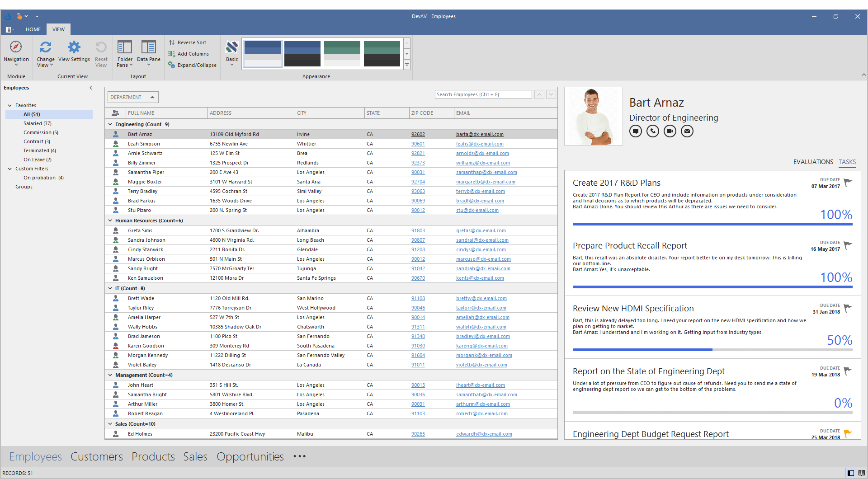Switch to the HOME ribbon tab

click(33, 29)
